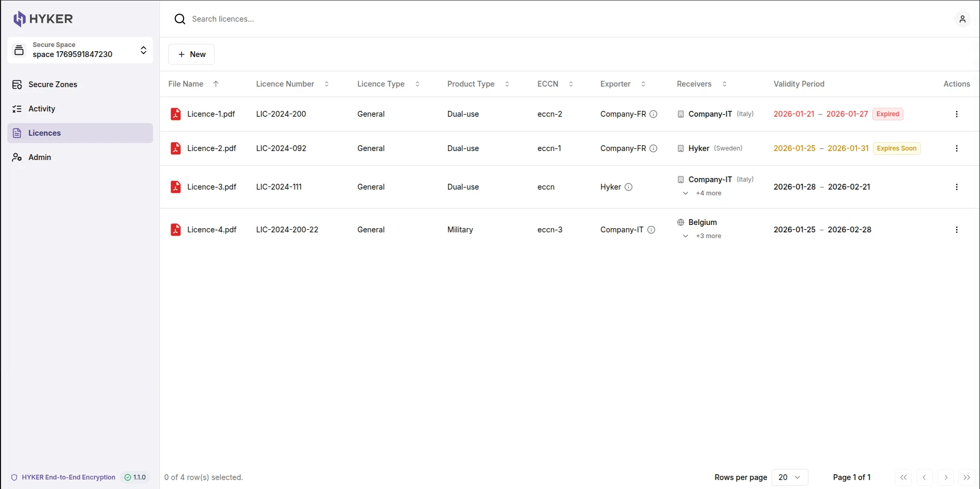Click the HYKER logo

(43, 19)
